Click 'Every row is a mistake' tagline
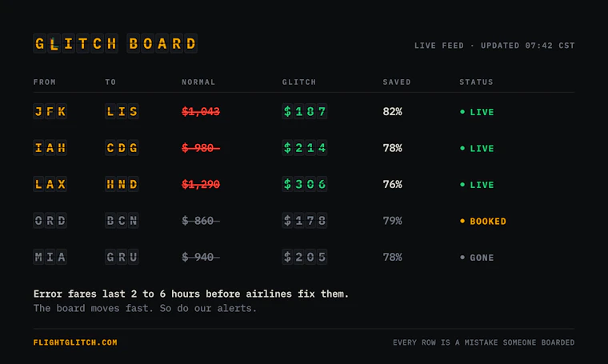608x364 pixels. pyautogui.click(x=484, y=342)
